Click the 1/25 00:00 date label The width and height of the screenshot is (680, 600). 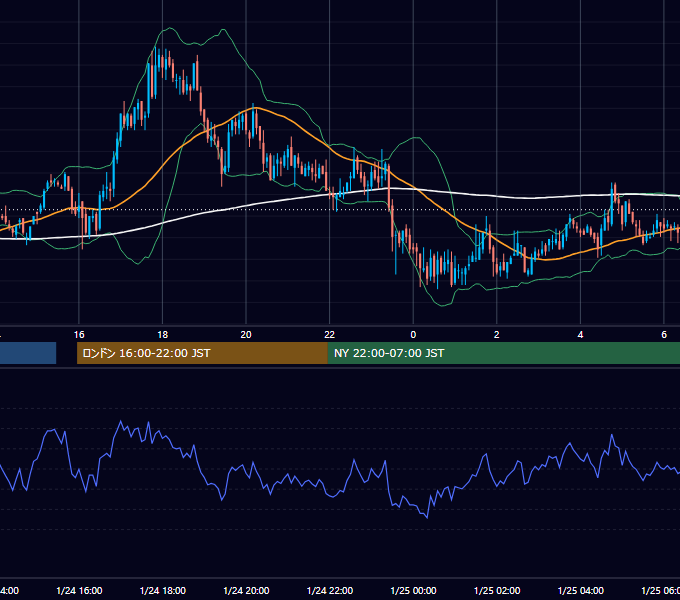pyautogui.click(x=413, y=590)
